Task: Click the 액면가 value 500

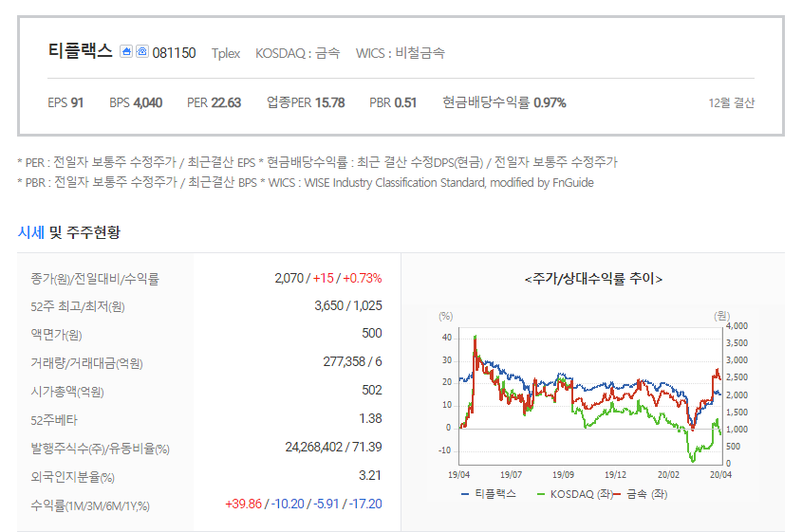Action: [x=372, y=333]
